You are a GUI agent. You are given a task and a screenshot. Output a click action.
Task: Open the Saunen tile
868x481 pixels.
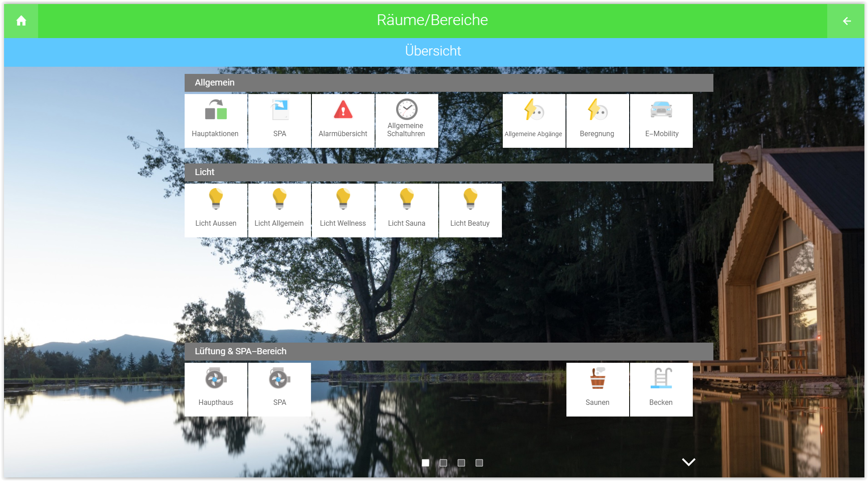[598, 389]
